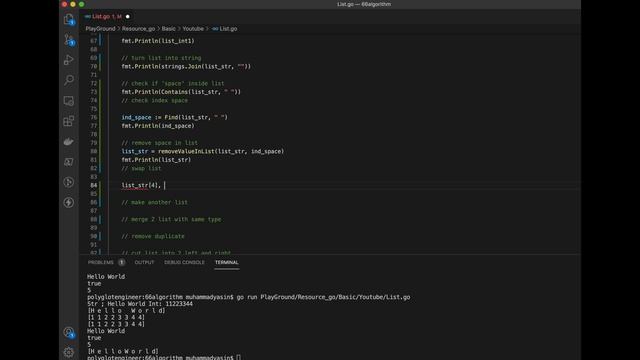Click 'Str ; Hello World Int: 11223344' output

140,304
